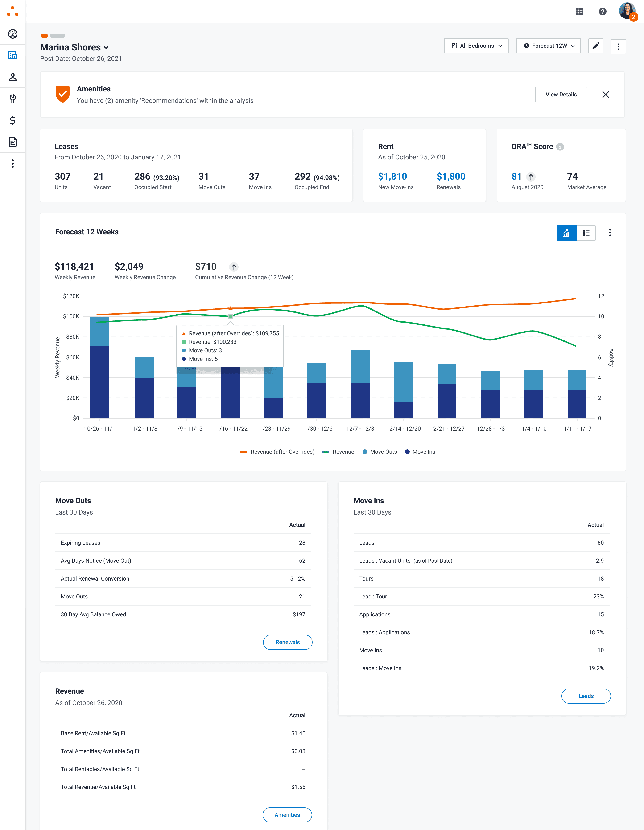Toggle the Move Ins legend series
The width and height of the screenshot is (644, 830).
[x=420, y=452]
